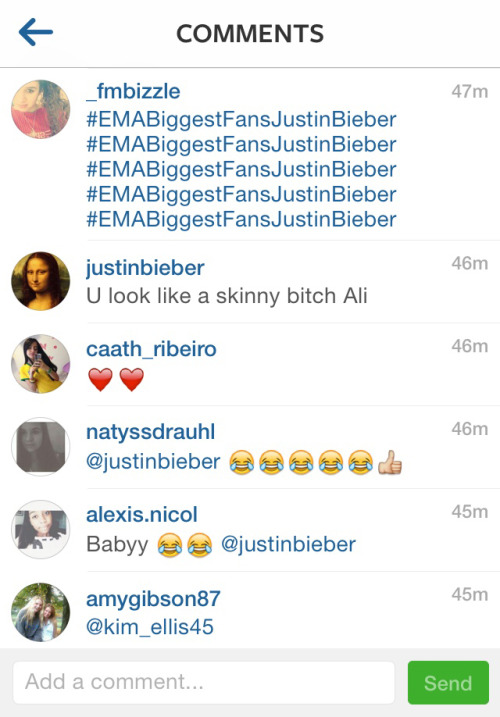
Task: Go to natyssdrauhl's profile name
Action: [151, 432]
